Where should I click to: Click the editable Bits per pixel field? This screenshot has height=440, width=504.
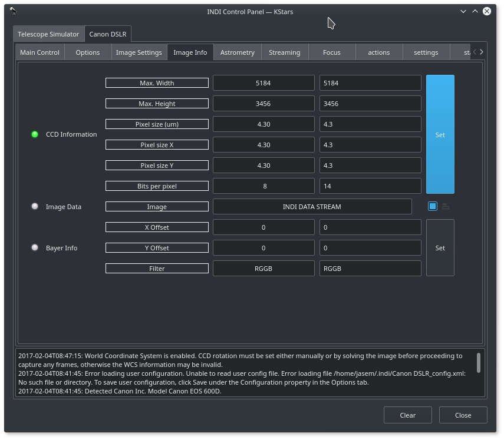[370, 186]
